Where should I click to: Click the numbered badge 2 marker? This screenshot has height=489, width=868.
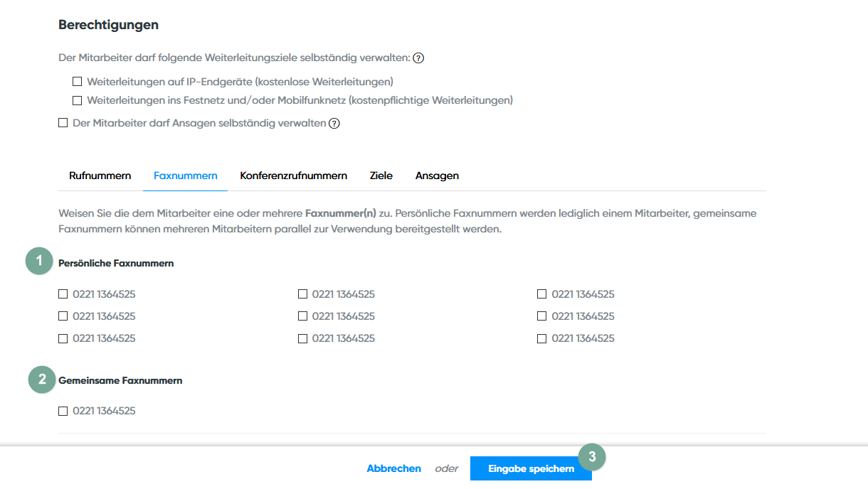click(x=42, y=380)
